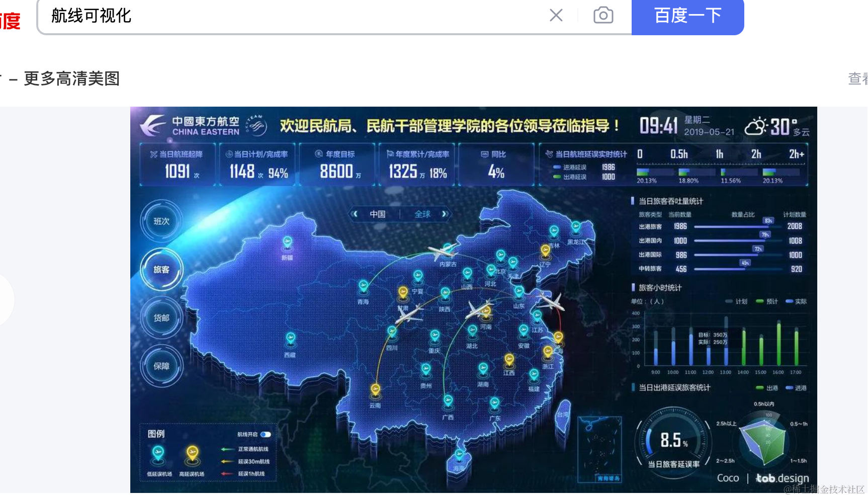Click the yellow 云南 airport marker

point(375,390)
